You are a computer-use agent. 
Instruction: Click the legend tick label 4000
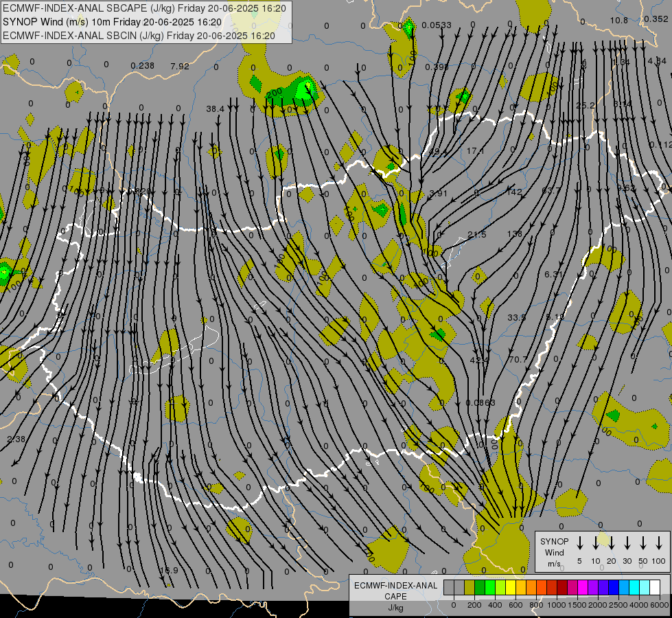click(x=640, y=605)
